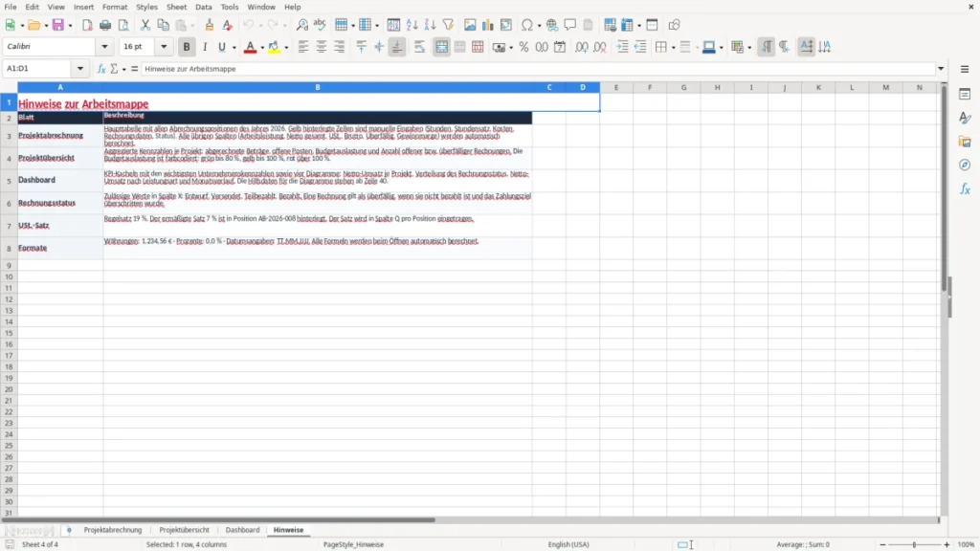Open borders dropdown arrow

click(673, 48)
